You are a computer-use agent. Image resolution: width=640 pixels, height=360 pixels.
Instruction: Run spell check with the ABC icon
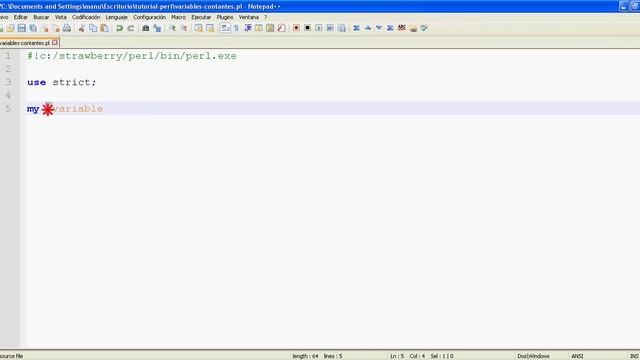tap(402, 28)
